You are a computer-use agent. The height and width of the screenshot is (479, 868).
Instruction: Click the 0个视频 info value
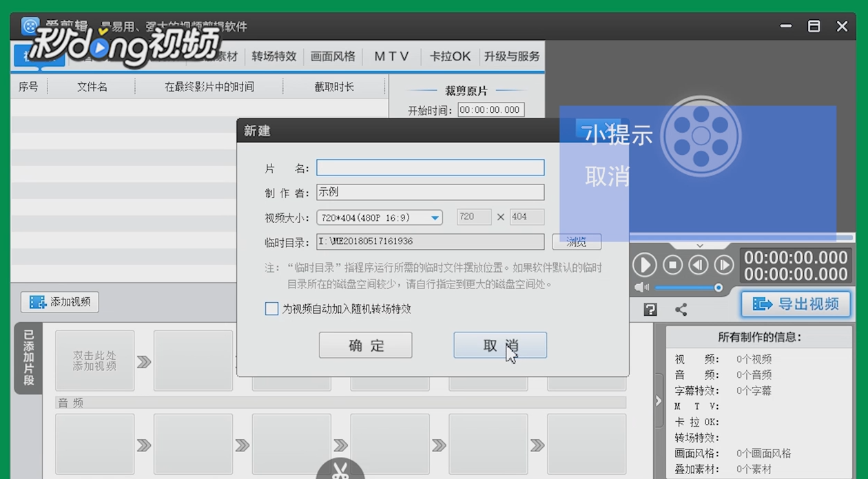click(x=754, y=359)
